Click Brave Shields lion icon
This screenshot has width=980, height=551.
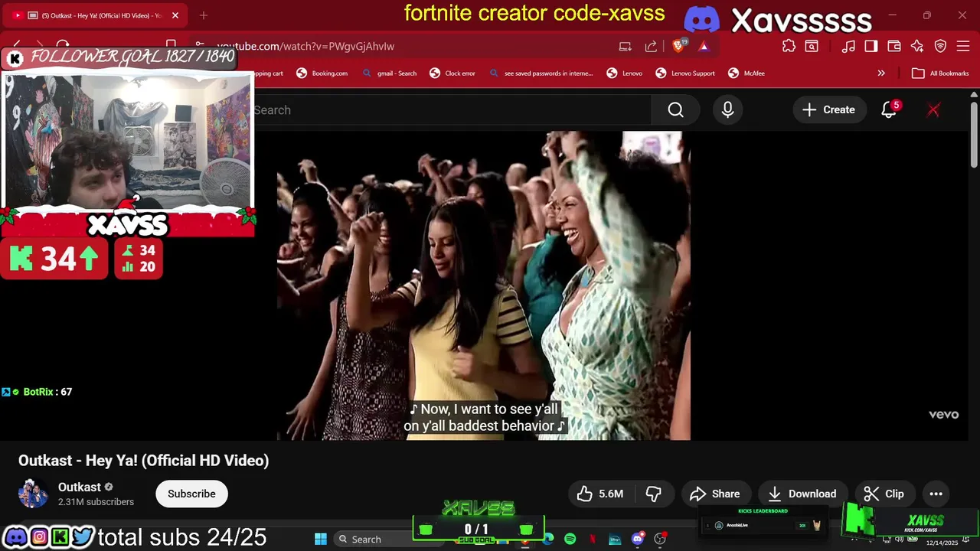678,46
